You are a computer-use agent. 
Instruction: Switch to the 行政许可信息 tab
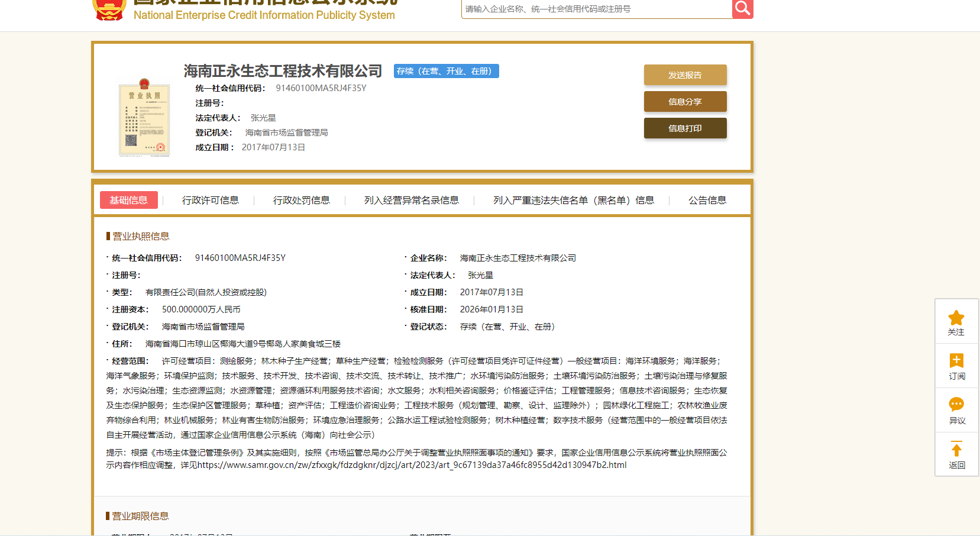210,200
